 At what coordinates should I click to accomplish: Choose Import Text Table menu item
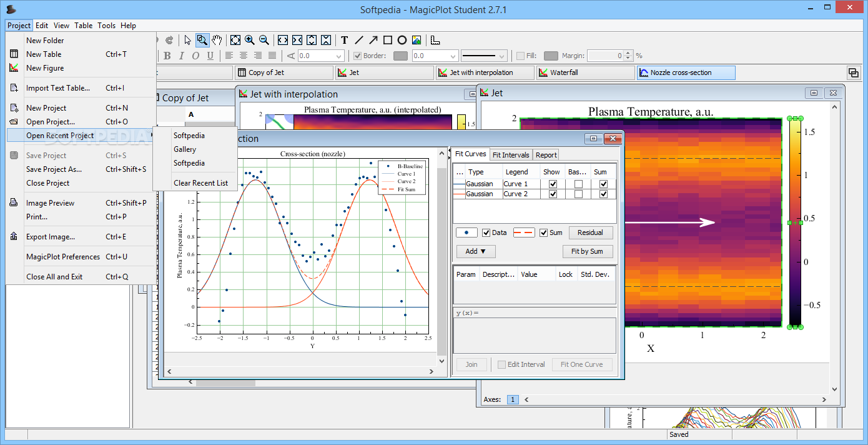click(58, 88)
